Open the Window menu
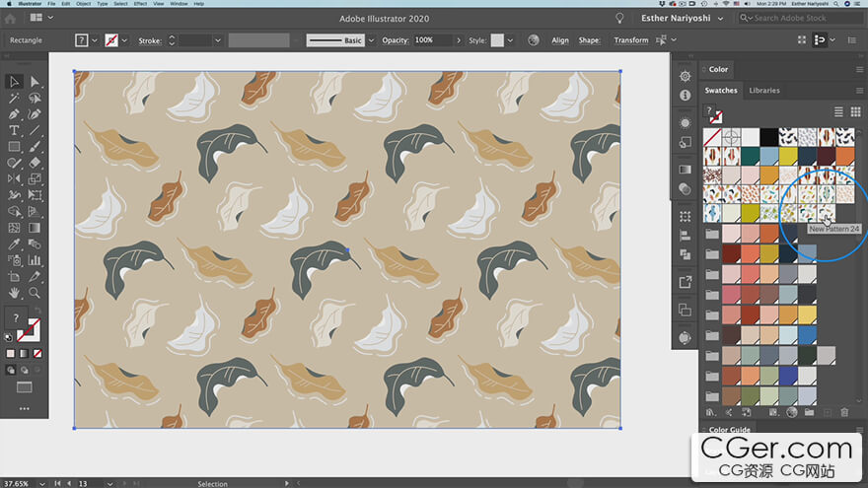 (179, 3)
